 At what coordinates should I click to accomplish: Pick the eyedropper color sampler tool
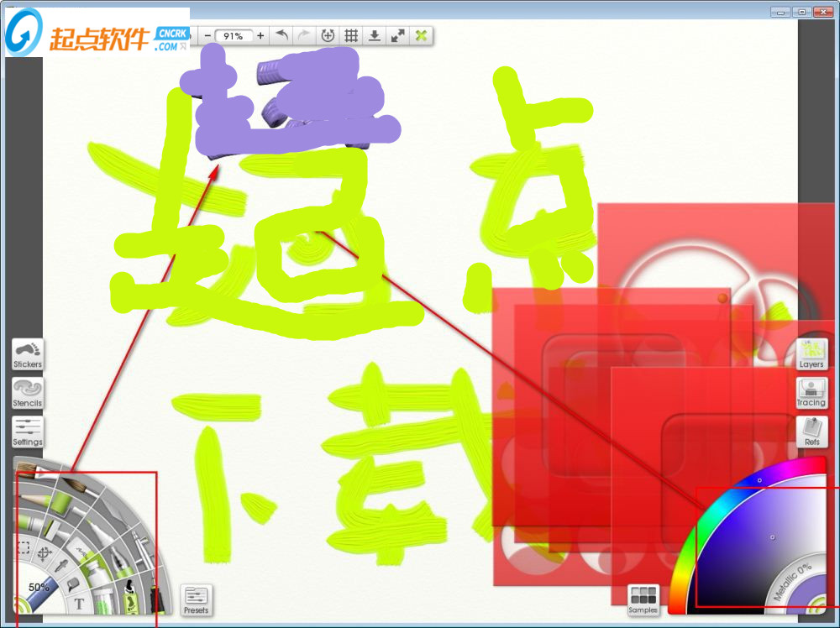(61, 566)
